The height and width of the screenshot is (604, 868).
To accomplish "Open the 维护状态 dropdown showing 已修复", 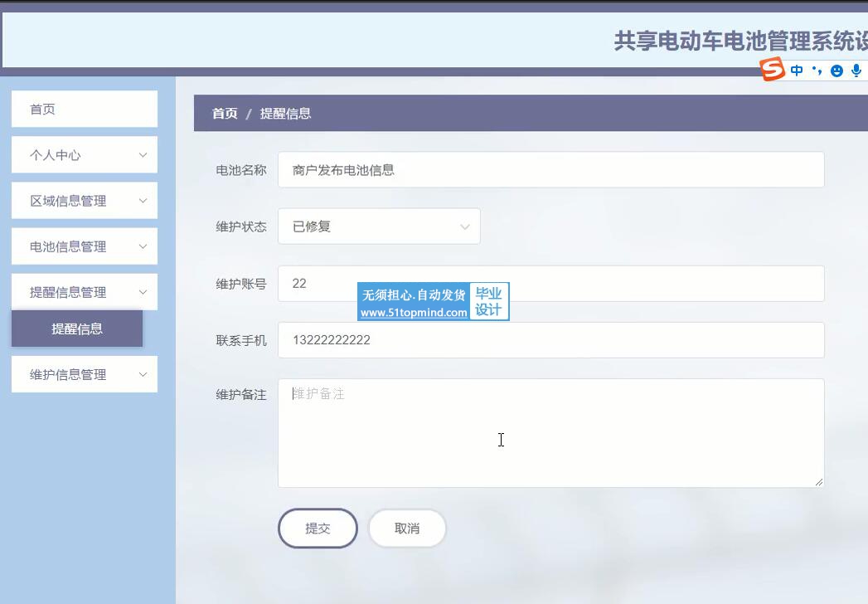I will (x=379, y=226).
